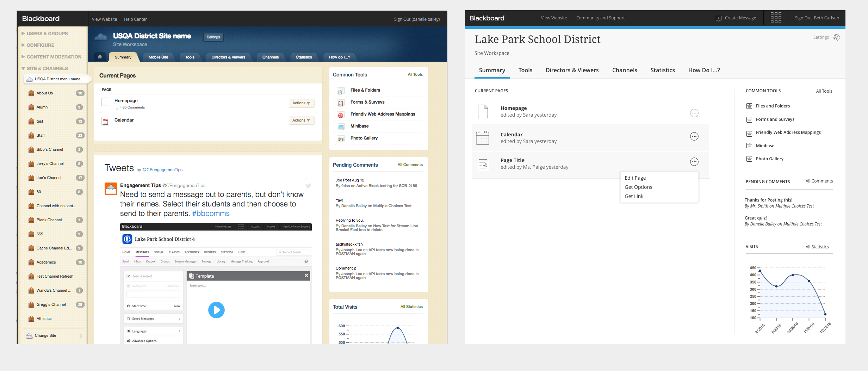Screen dimensions: 868x371
Task: Click the Files and Folders icon in new Common Tools
Action: (749, 106)
